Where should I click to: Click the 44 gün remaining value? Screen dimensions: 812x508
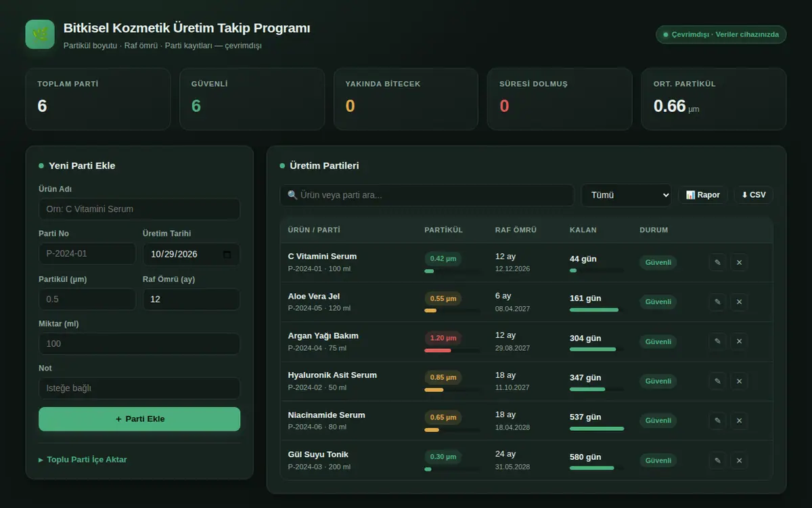click(x=583, y=259)
